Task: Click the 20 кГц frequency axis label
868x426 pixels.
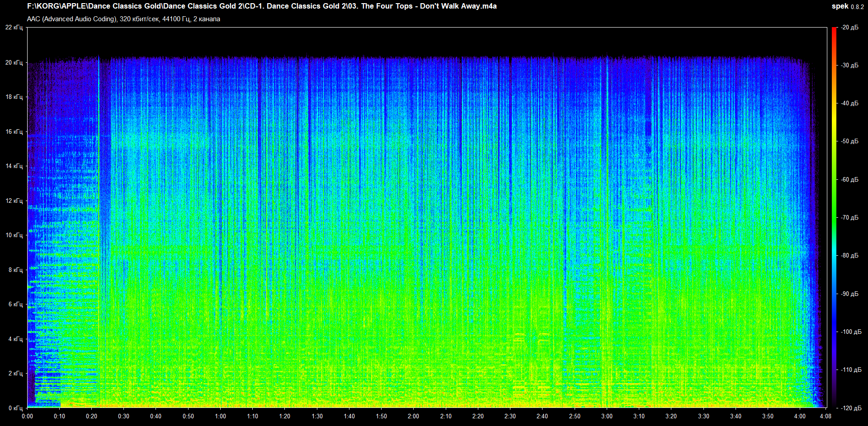Action: [x=14, y=62]
